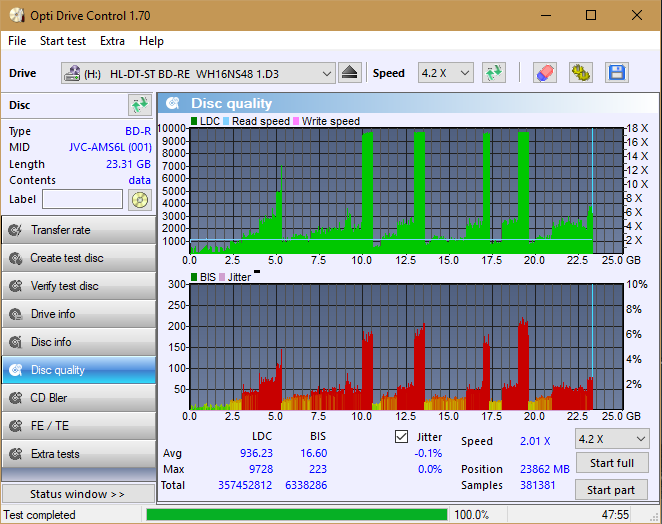Click the CD Bler sidebar icon

pyautogui.click(x=16, y=398)
